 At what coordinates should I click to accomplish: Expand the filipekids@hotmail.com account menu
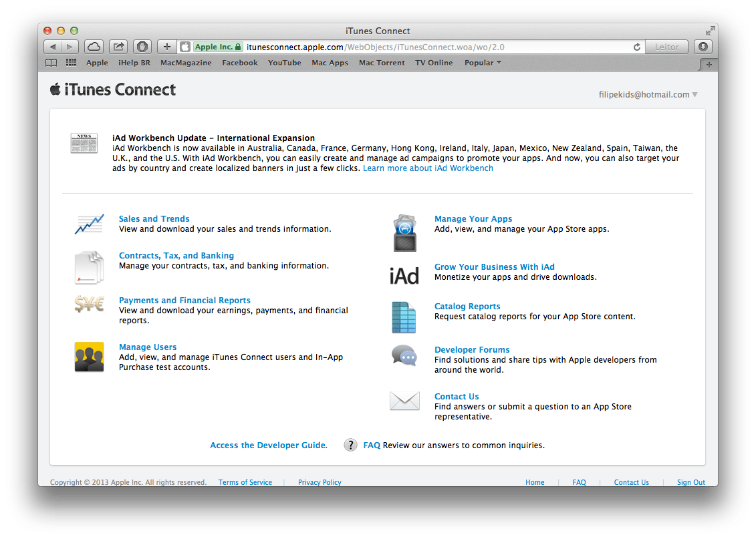click(x=648, y=94)
